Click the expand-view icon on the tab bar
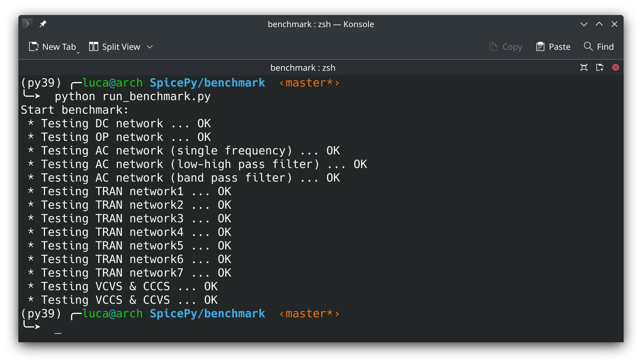 (x=584, y=68)
